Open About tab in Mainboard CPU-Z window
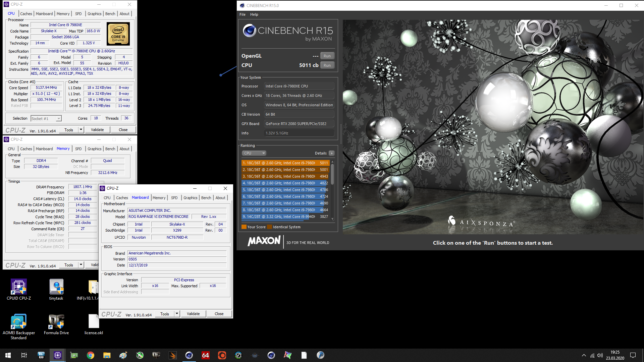Image resolution: width=644 pixels, height=362 pixels. (x=220, y=198)
